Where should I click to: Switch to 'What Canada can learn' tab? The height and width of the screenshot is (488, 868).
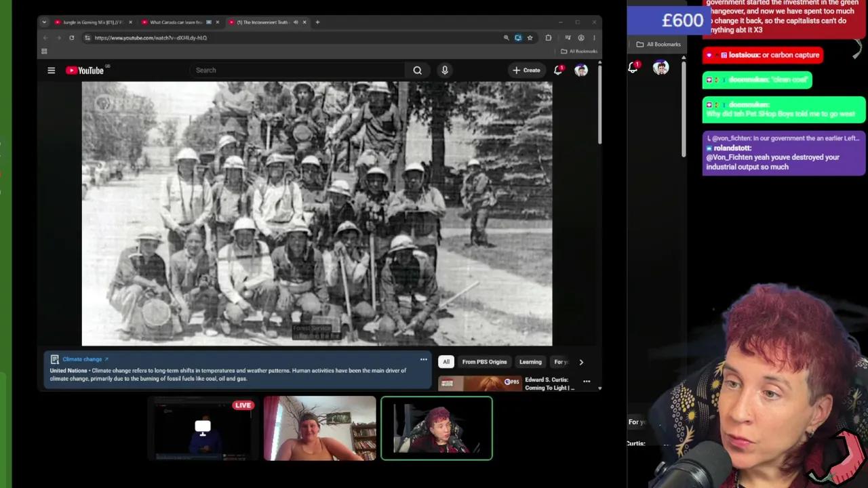(x=176, y=22)
